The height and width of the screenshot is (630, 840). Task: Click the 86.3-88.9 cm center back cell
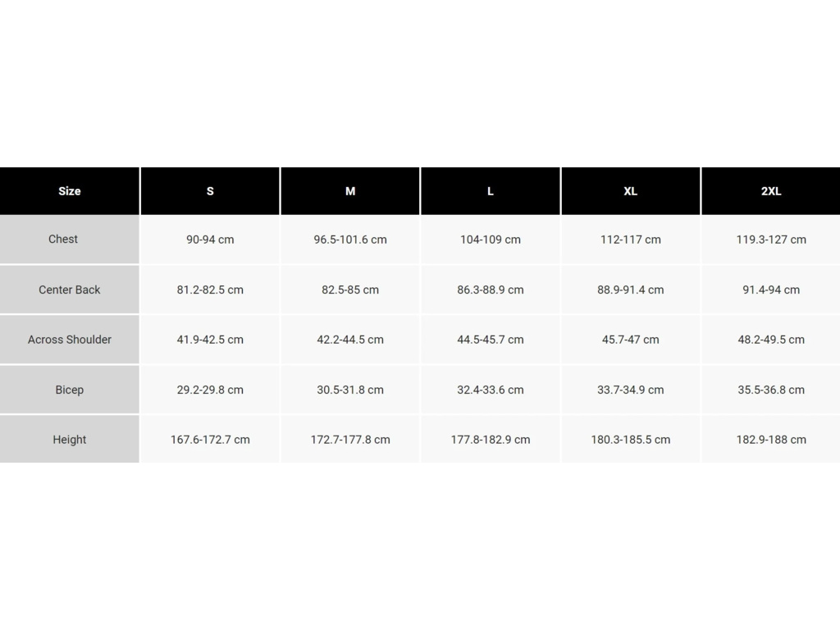[491, 290]
